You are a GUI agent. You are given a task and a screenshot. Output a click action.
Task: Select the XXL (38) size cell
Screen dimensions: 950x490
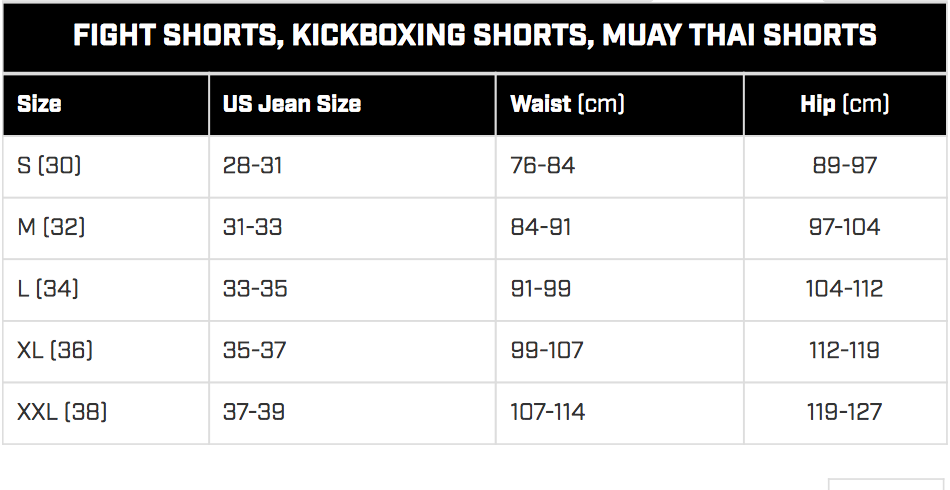[106, 413]
